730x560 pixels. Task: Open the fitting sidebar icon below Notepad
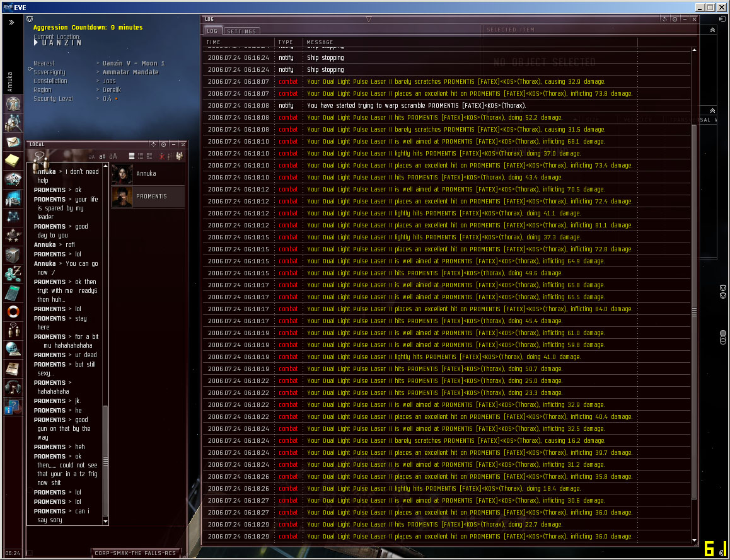coord(13,179)
